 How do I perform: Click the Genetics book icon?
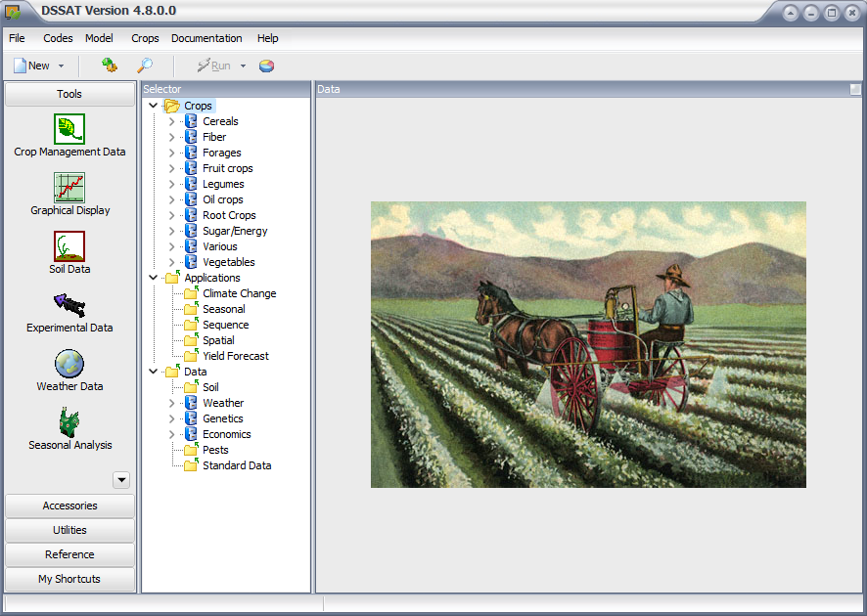(x=191, y=418)
